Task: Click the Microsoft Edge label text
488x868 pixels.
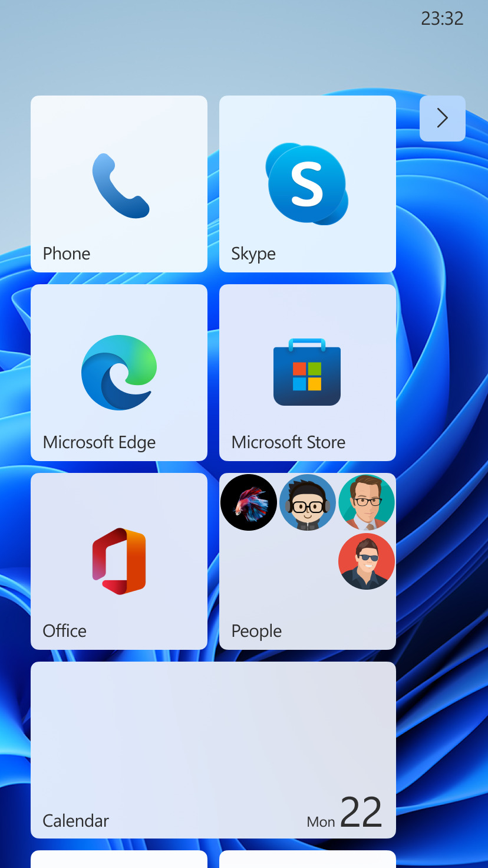Action: 100,443
